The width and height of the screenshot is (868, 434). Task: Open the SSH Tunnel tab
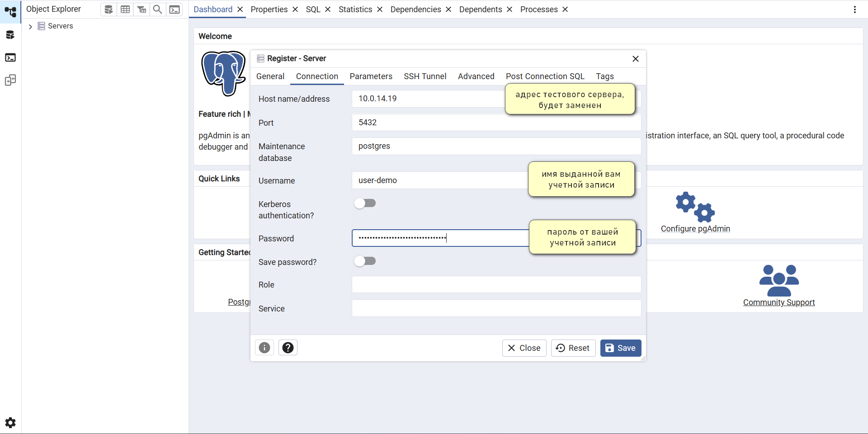tap(425, 76)
